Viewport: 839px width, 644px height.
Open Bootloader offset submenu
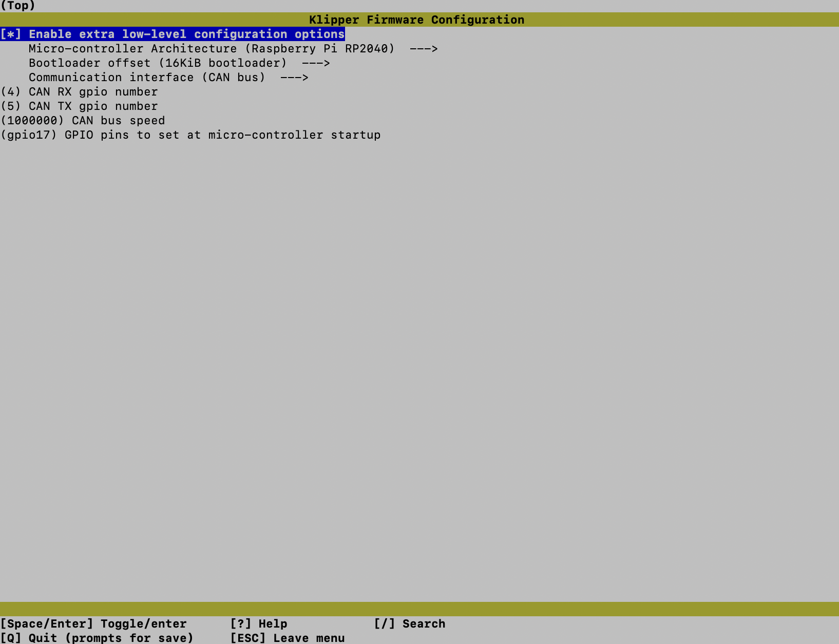tap(179, 63)
